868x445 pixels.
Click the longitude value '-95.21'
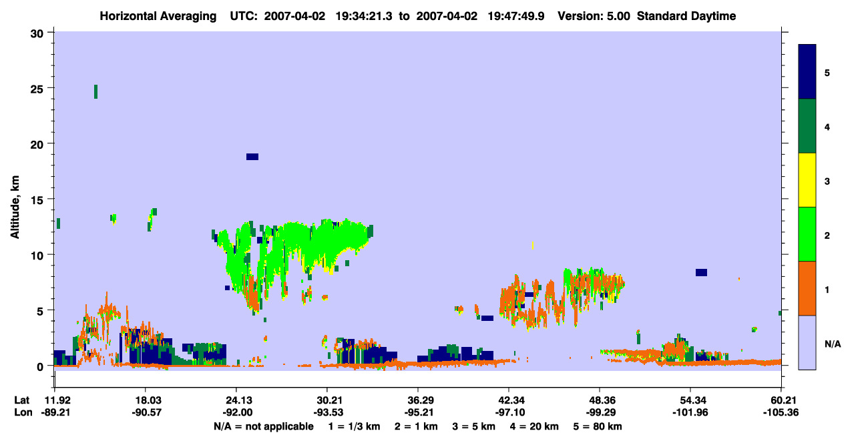pyautogui.click(x=418, y=412)
